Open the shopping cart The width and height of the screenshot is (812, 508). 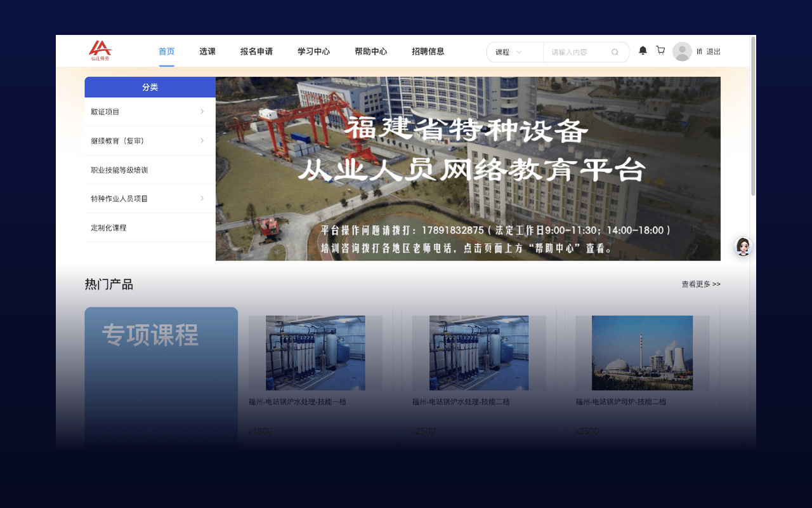tap(660, 51)
